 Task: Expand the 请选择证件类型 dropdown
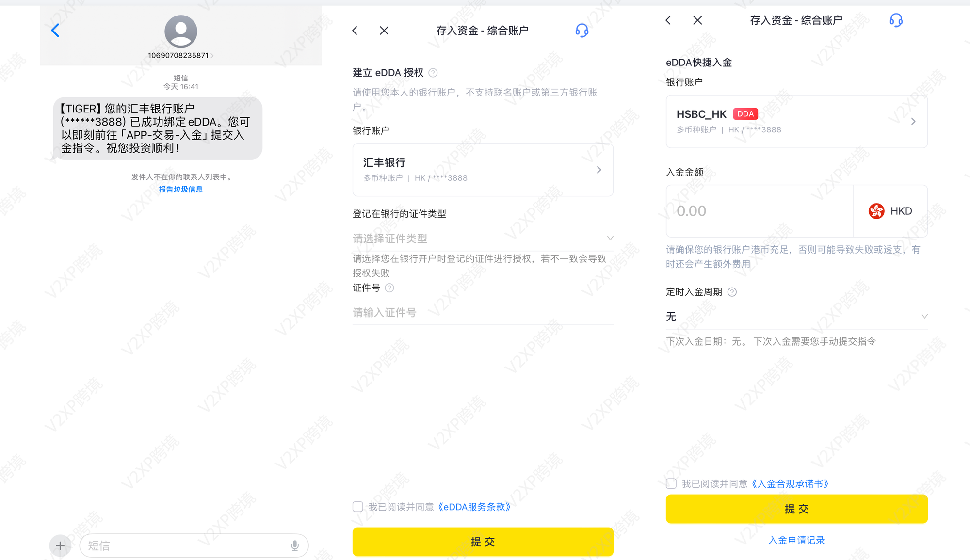[483, 239]
